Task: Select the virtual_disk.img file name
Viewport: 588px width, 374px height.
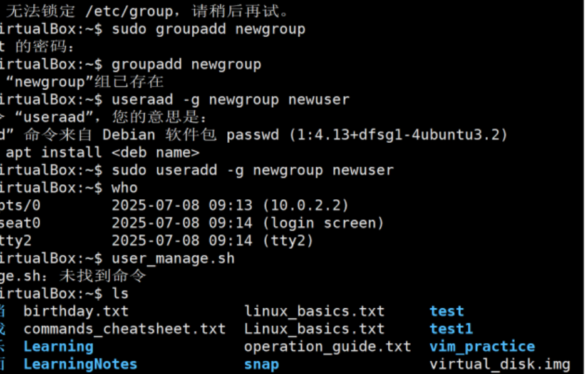Action: tap(500, 365)
